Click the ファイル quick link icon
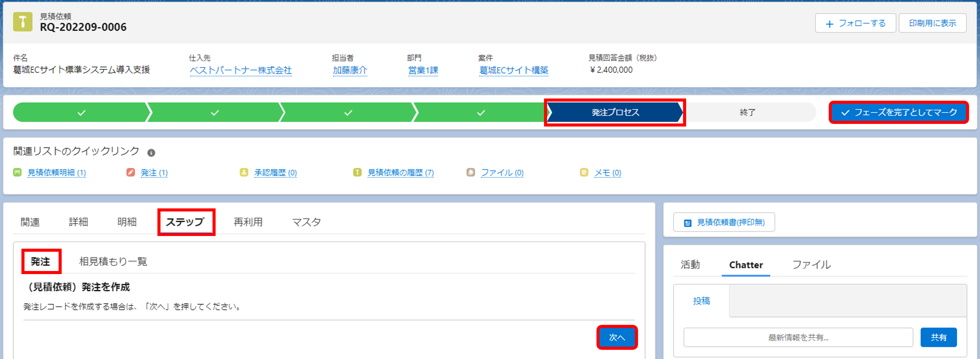Screen dimensions: 980x359 [471, 172]
